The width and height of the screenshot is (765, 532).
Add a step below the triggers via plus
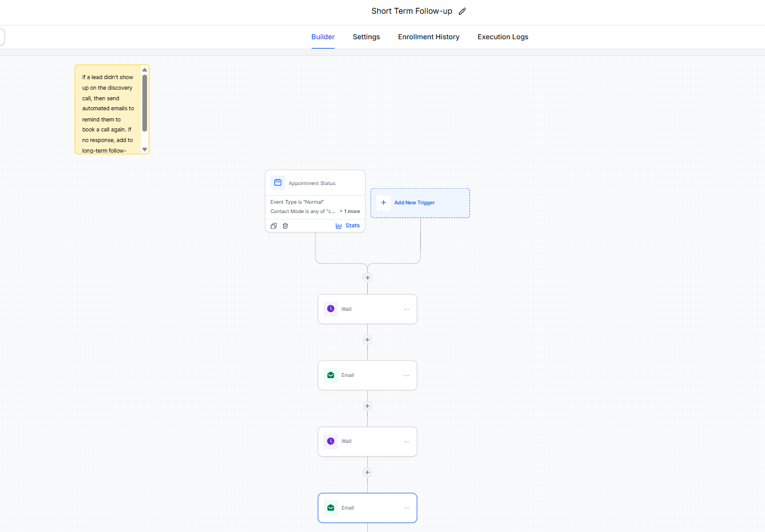coord(367,278)
